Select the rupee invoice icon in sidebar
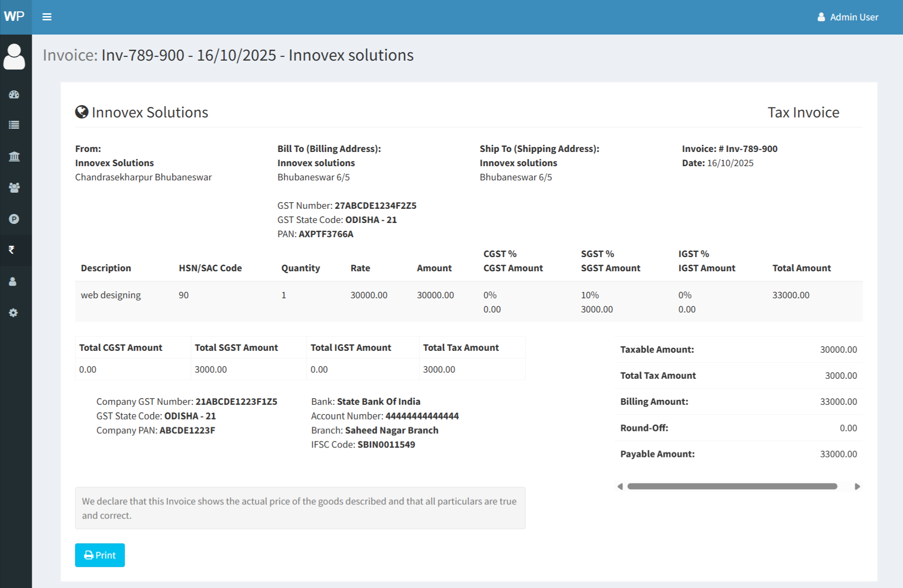 pyautogui.click(x=12, y=249)
